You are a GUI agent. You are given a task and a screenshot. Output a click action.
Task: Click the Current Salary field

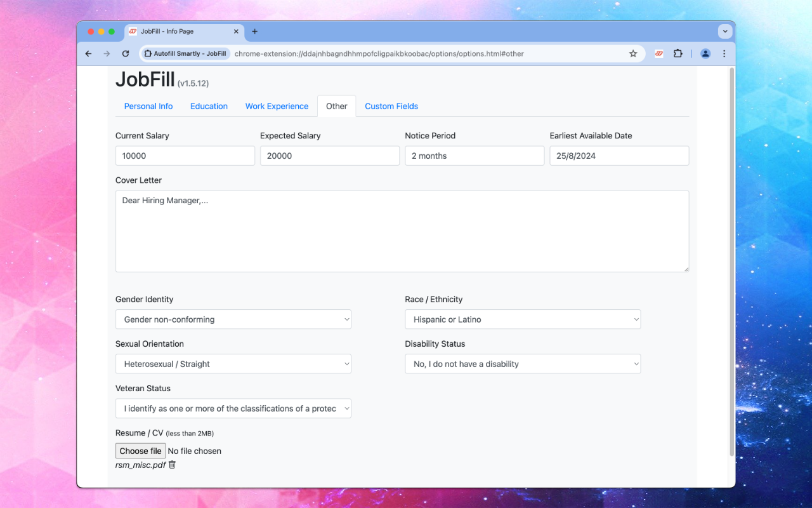[x=185, y=156]
